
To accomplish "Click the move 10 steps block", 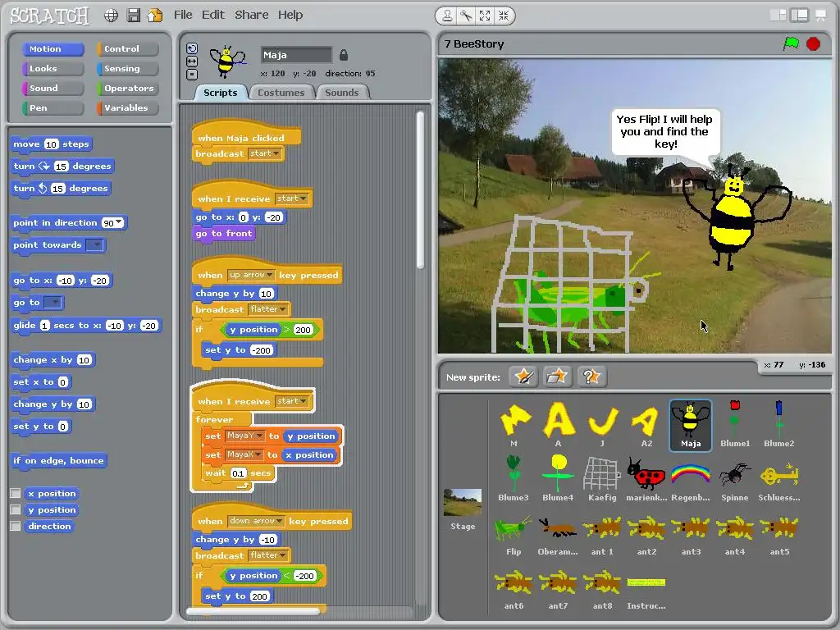I will (x=51, y=144).
